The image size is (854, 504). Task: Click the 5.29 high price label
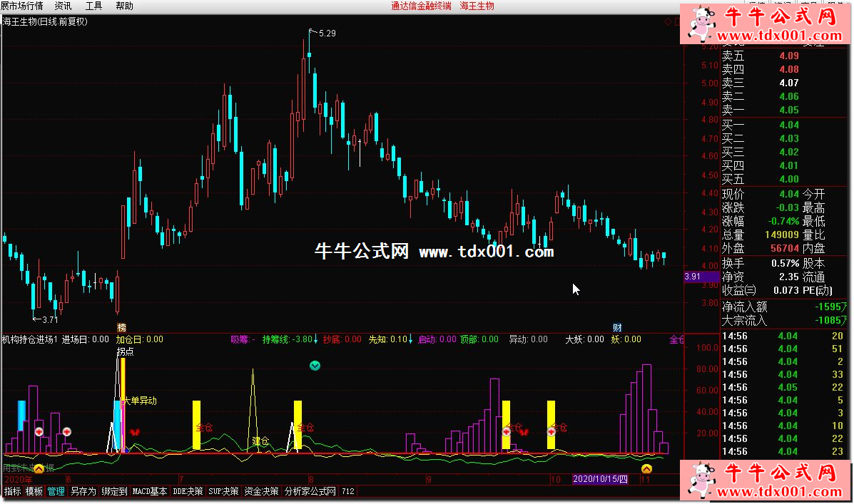(327, 34)
